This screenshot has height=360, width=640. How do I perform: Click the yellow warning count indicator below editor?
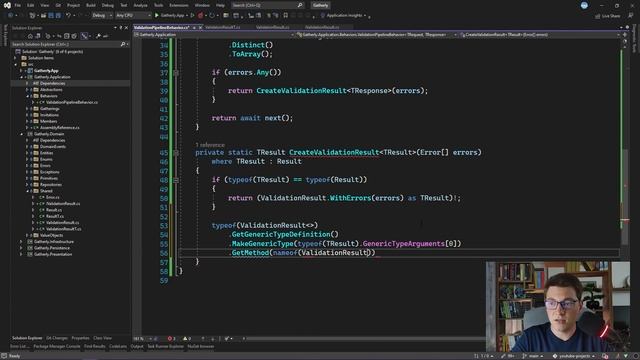pyautogui.click(x=187, y=338)
